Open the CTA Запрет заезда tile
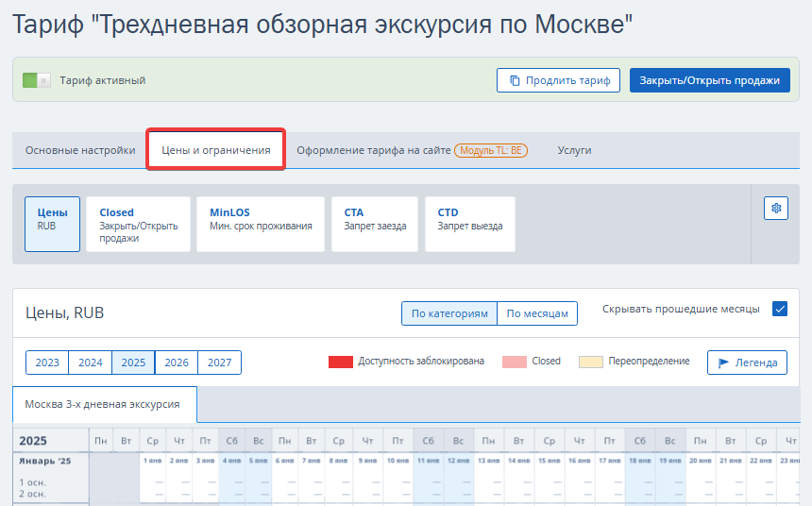 pyautogui.click(x=375, y=225)
